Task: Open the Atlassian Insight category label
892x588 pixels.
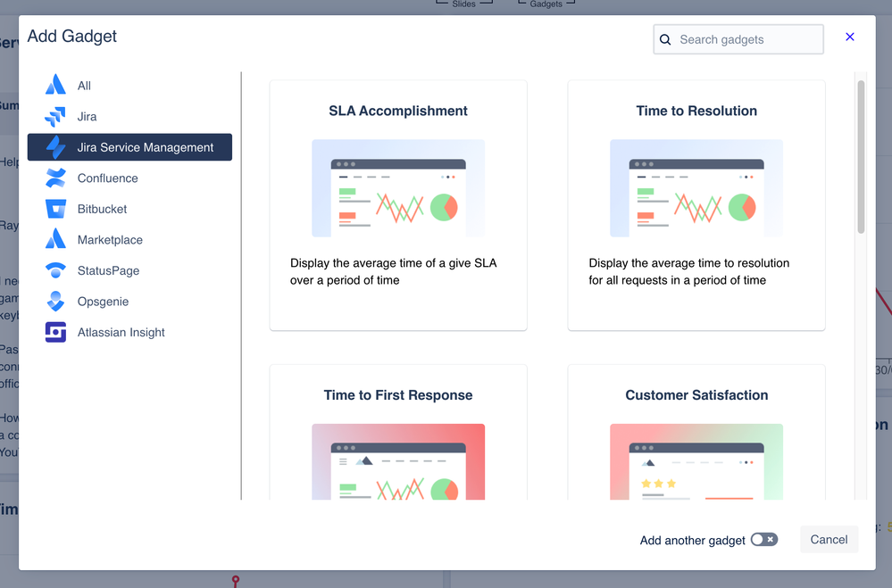Action: pos(121,332)
